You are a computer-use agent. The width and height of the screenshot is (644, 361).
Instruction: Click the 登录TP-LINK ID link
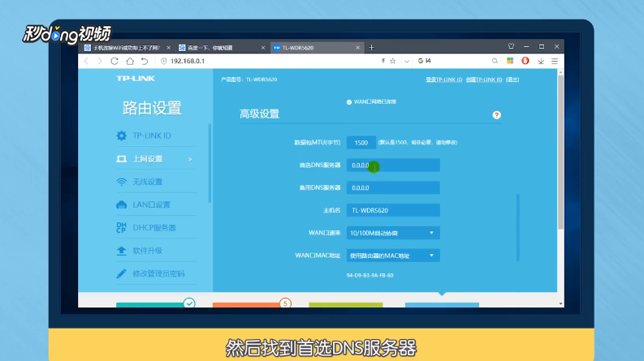[x=444, y=80]
